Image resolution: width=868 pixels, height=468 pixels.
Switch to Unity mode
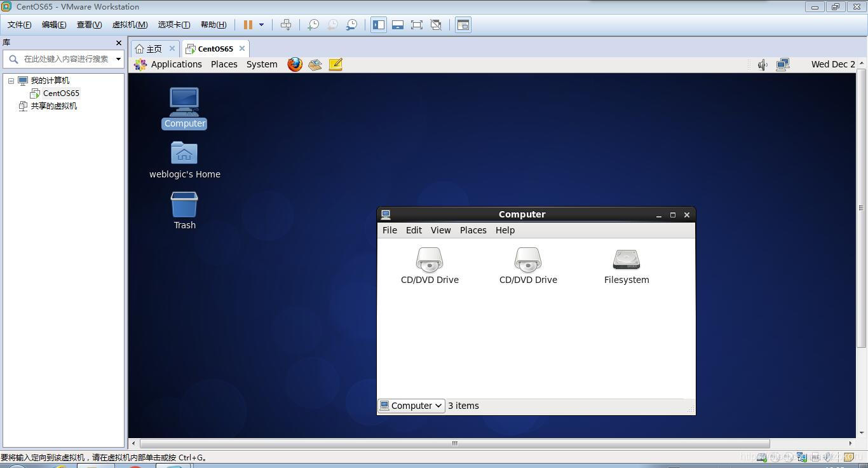coord(436,25)
